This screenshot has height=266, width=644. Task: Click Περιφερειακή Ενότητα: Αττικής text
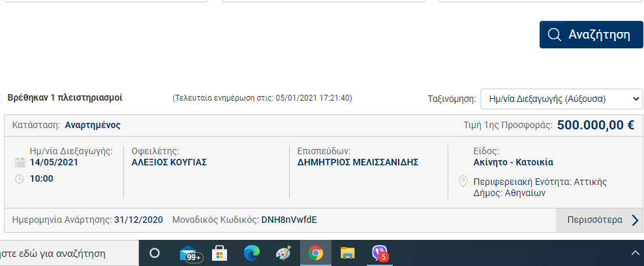point(540,182)
